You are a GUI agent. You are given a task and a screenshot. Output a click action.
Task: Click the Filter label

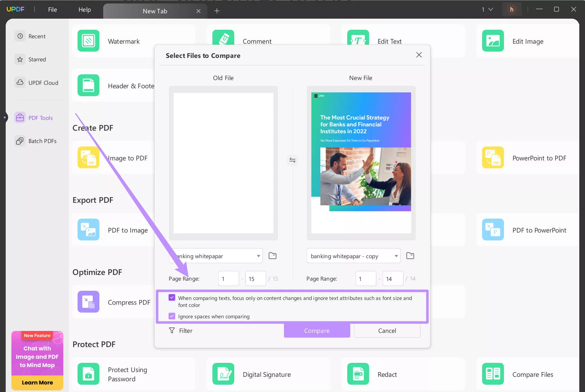pyautogui.click(x=186, y=331)
